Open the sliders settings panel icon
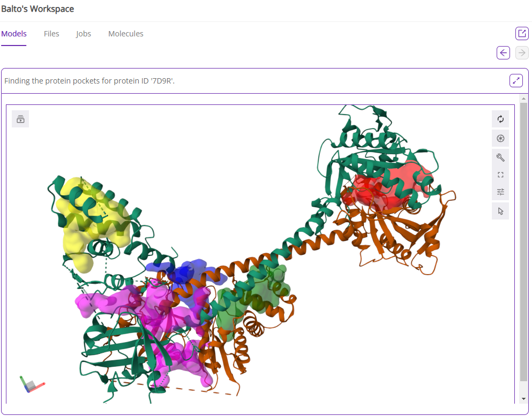Screen dimensions: 532x416 coord(500,192)
